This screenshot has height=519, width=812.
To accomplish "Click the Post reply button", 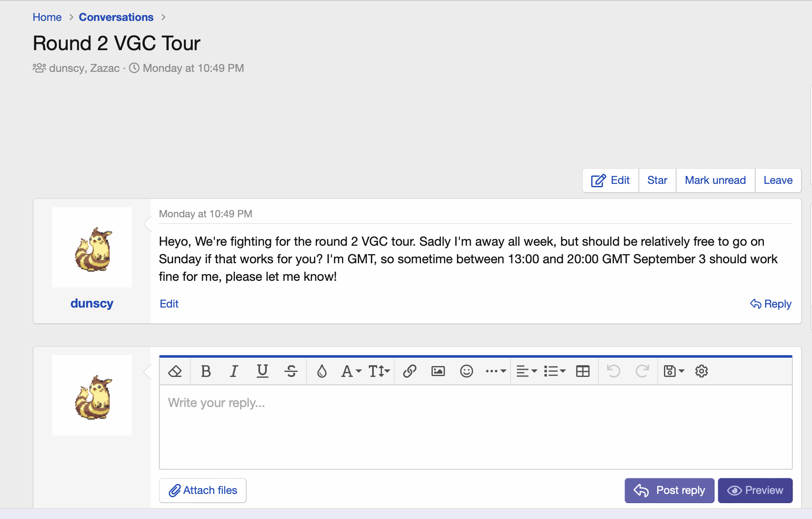I will [x=669, y=490].
